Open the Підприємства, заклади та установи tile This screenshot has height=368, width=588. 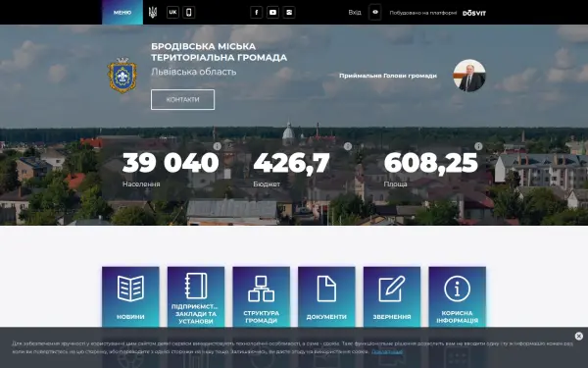196,296
